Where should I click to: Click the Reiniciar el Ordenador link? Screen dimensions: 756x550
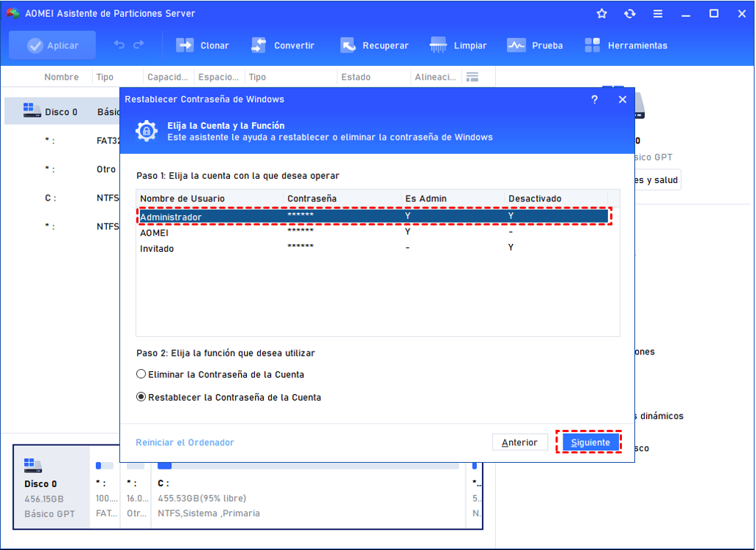click(185, 442)
